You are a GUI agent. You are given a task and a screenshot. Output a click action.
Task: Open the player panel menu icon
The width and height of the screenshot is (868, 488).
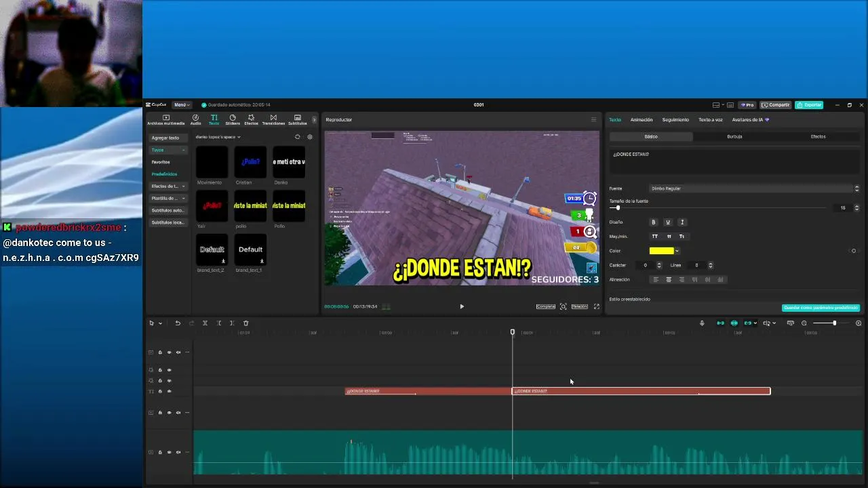click(593, 120)
